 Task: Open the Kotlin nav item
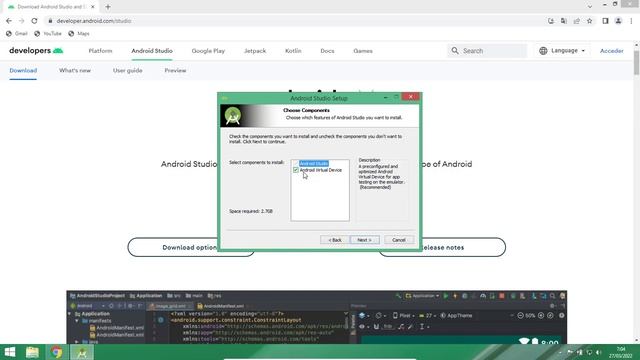[x=293, y=51]
